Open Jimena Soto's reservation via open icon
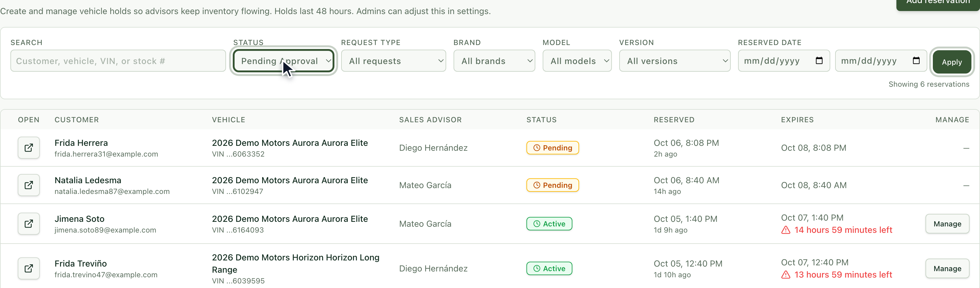Screen dimensions: 980x288 point(28,224)
